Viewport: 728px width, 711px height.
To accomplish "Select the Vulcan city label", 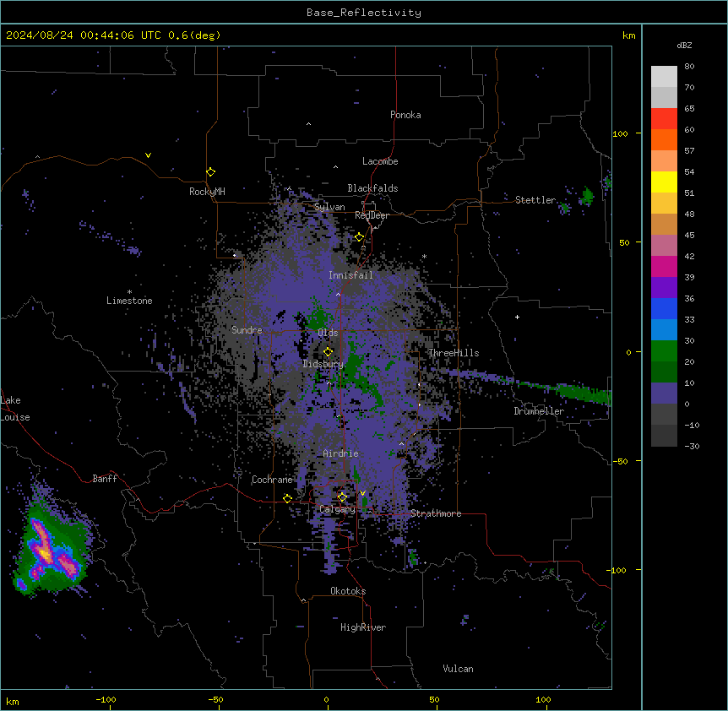I will click(x=459, y=669).
